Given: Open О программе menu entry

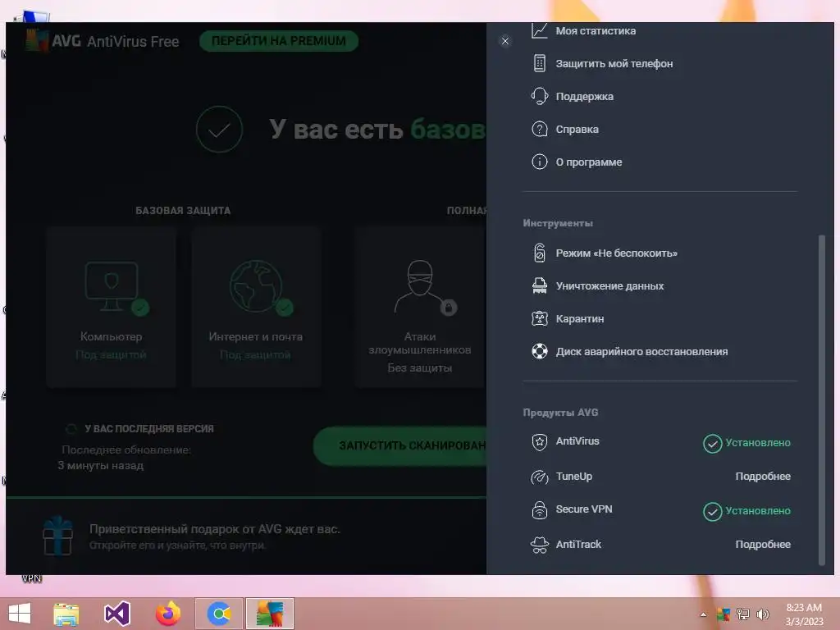Looking at the screenshot, I should click(x=589, y=162).
